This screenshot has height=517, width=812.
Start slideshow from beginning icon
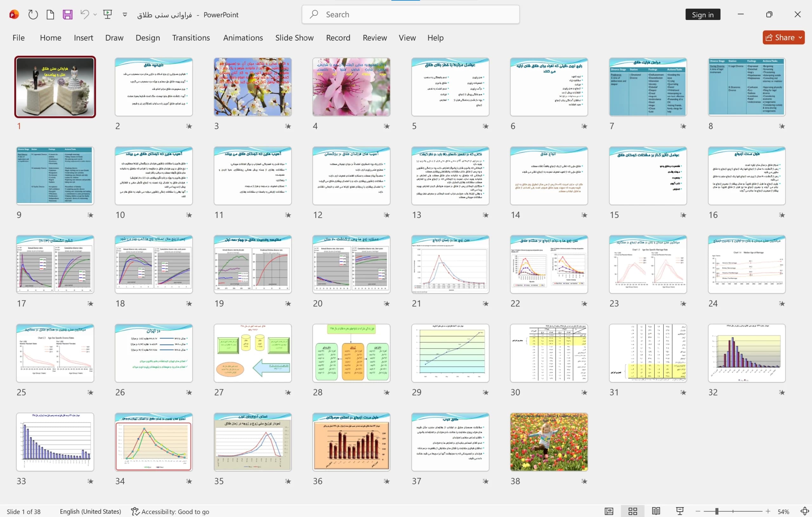click(x=108, y=15)
